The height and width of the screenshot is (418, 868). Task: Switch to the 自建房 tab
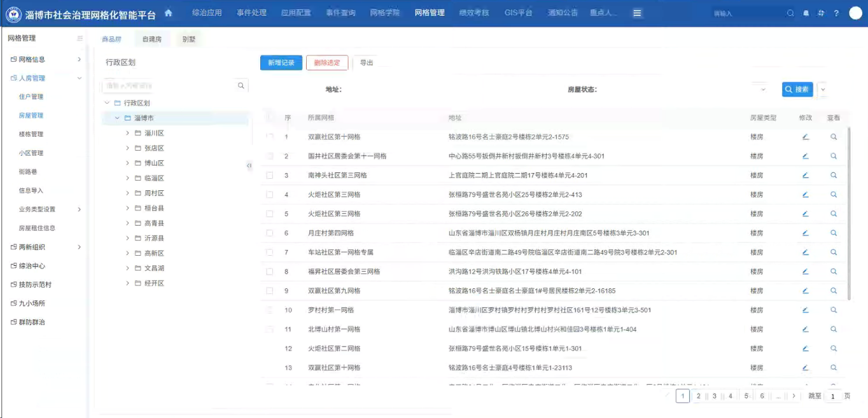coord(151,39)
